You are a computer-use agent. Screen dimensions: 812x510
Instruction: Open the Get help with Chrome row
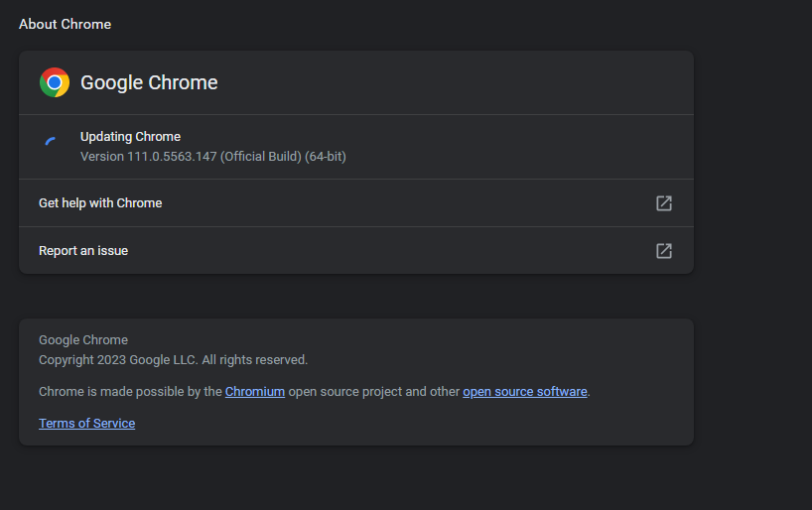click(x=100, y=203)
